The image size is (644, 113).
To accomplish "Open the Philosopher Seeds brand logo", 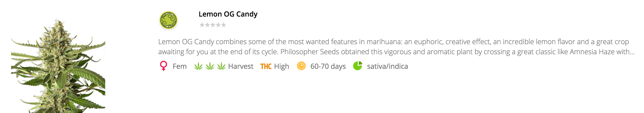I will point(168,20).
